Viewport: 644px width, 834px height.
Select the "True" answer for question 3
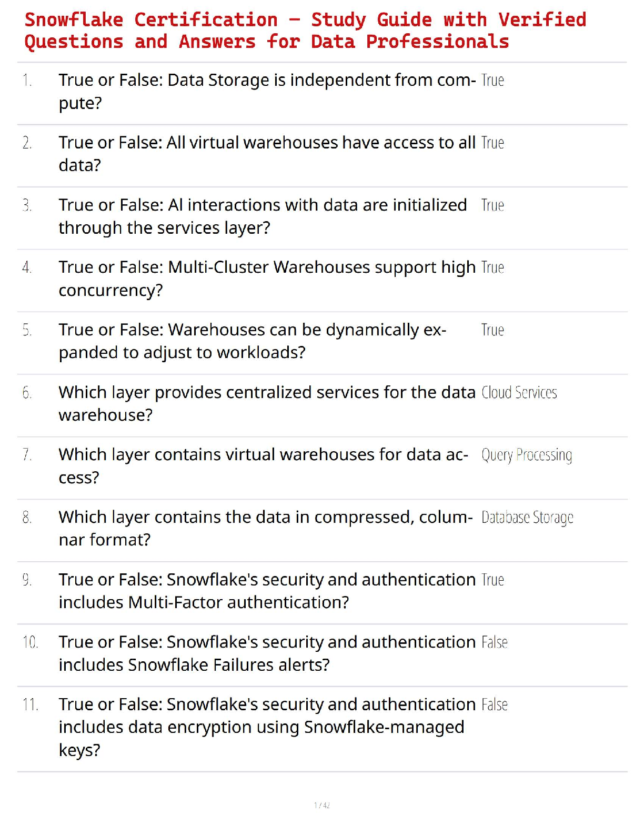coord(492,205)
